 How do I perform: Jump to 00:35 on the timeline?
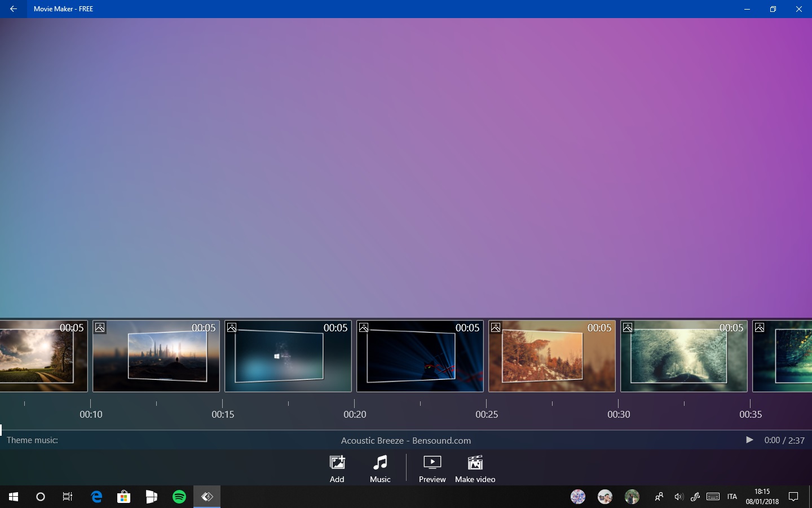pyautogui.click(x=751, y=414)
